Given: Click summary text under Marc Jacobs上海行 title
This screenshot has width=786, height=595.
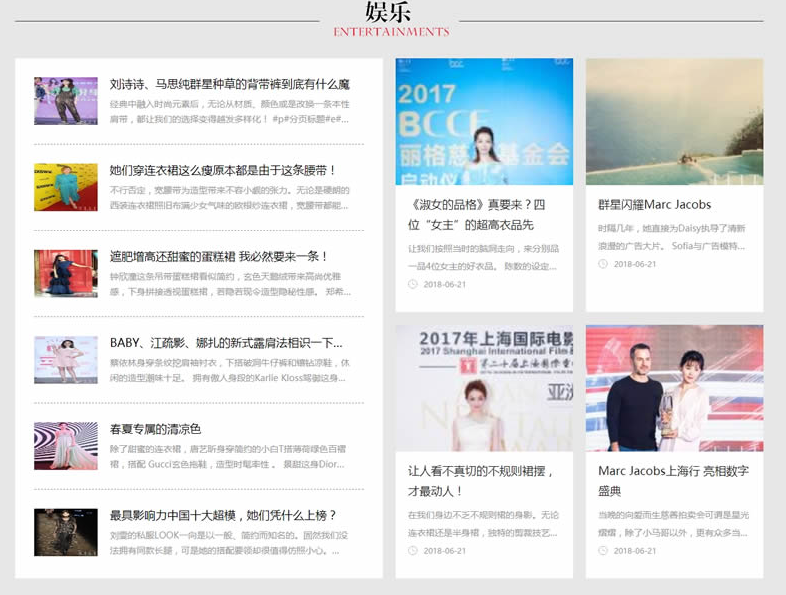Looking at the screenshot, I should [673, 524].
